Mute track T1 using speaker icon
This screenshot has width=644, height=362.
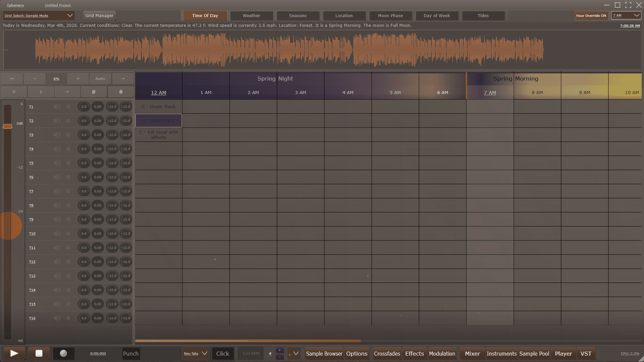[57, 107]
